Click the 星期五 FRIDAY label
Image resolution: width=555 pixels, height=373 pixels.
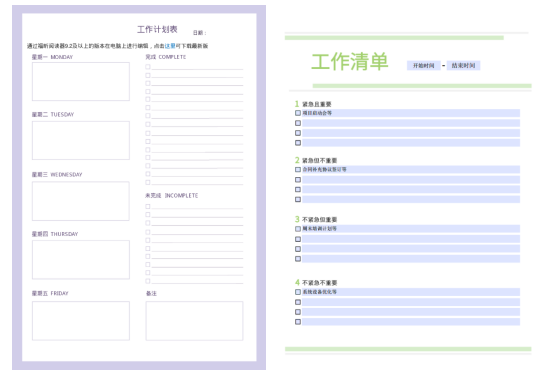[50, 293]
